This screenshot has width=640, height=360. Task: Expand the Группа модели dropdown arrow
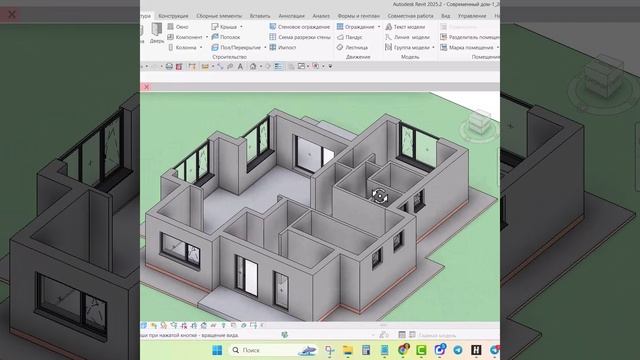[433, 47]
